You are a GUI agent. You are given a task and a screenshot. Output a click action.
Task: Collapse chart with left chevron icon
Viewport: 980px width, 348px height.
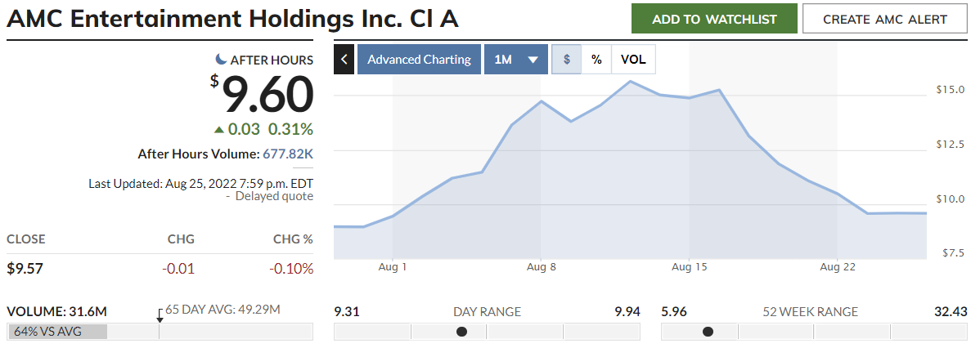coord(344,60)
